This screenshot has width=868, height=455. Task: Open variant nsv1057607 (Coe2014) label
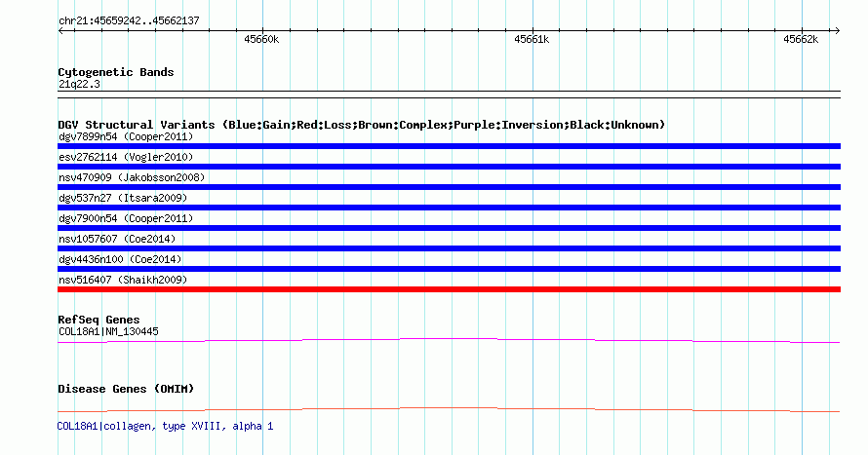(117, 239)
